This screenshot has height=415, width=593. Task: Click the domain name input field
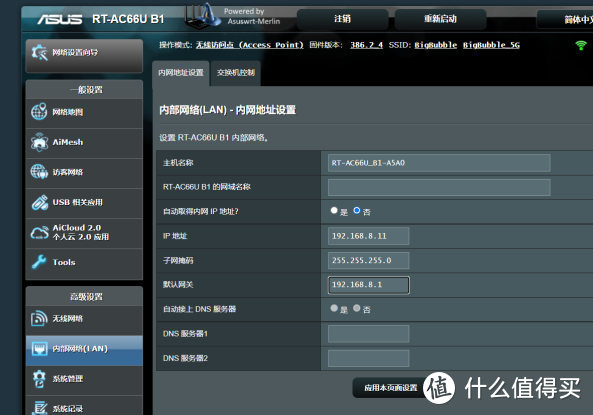[x=439, y=187]
